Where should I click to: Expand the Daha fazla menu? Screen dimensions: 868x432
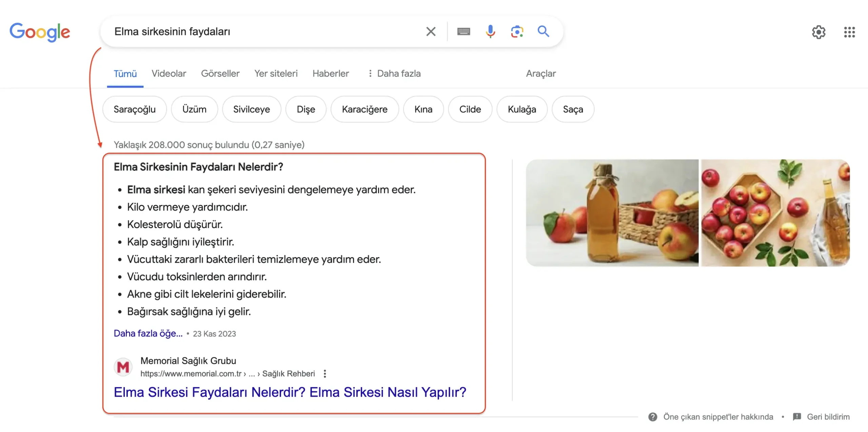pos(394,74)
